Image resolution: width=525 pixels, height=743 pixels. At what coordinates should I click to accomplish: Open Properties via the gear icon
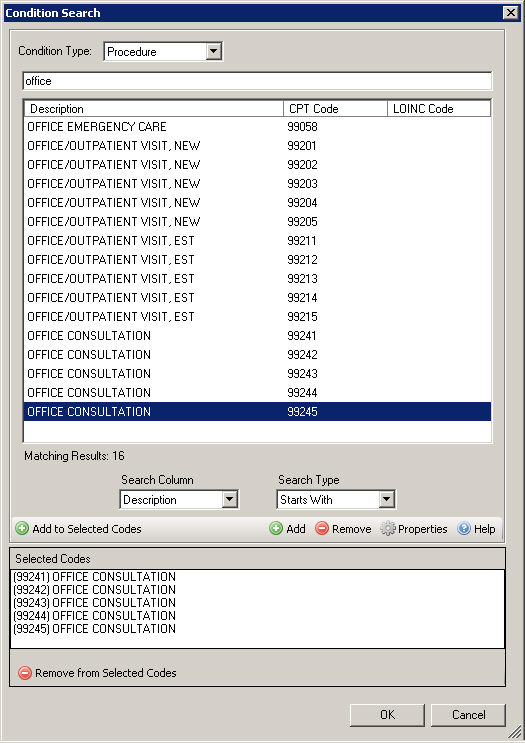388,528
